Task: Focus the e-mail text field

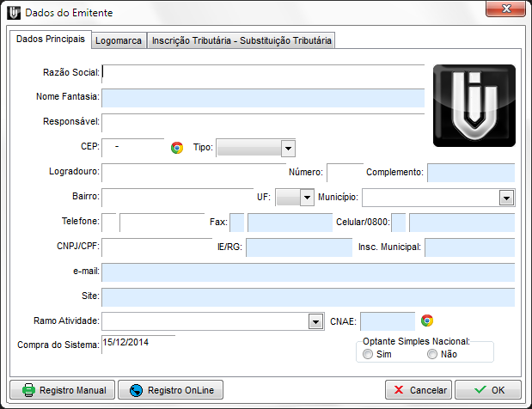Action: tap(308, 272)
